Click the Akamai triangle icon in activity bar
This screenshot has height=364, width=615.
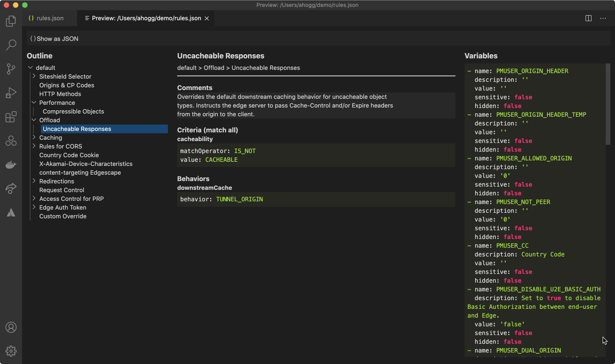11,212
